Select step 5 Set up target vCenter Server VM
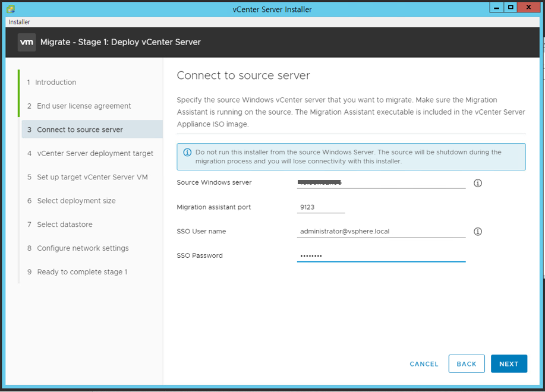Viewport: 545px width, 392px height. click(x=87, y=177)
